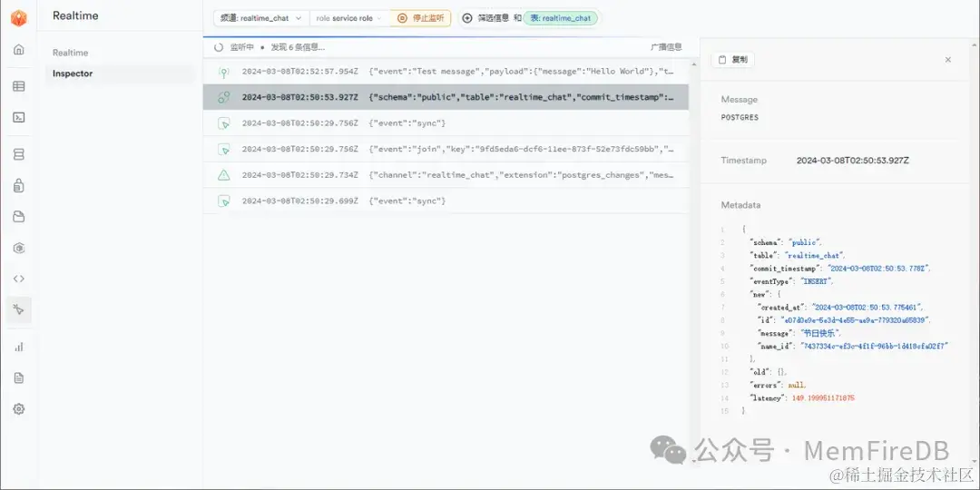Open the API docs code icon
Viewport: 980px width, 490px height.
click(x=19, y=279)
